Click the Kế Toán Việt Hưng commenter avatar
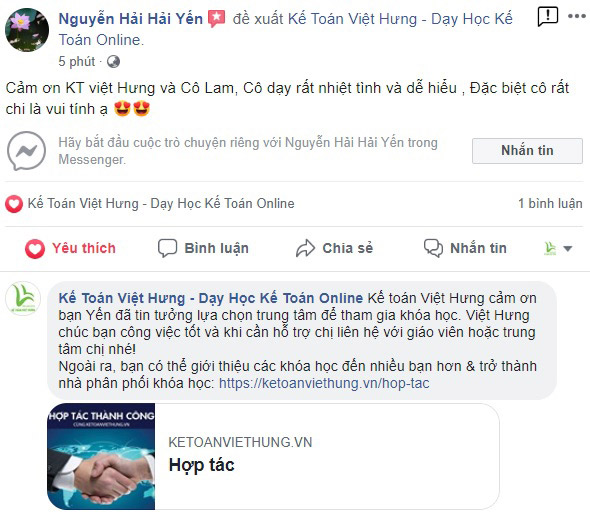The image size is (590, 514). tap(23, 298)
